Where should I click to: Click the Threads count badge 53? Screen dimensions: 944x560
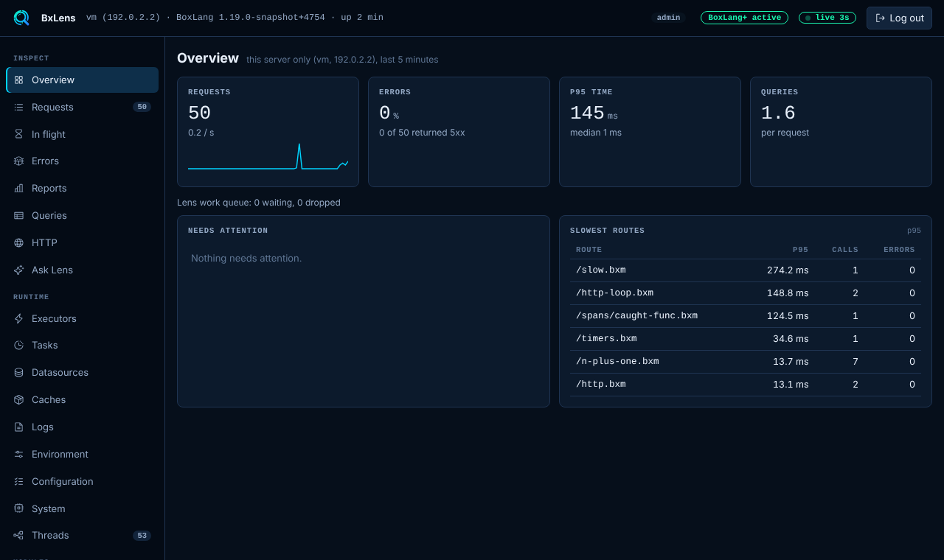tap(142, 536)
